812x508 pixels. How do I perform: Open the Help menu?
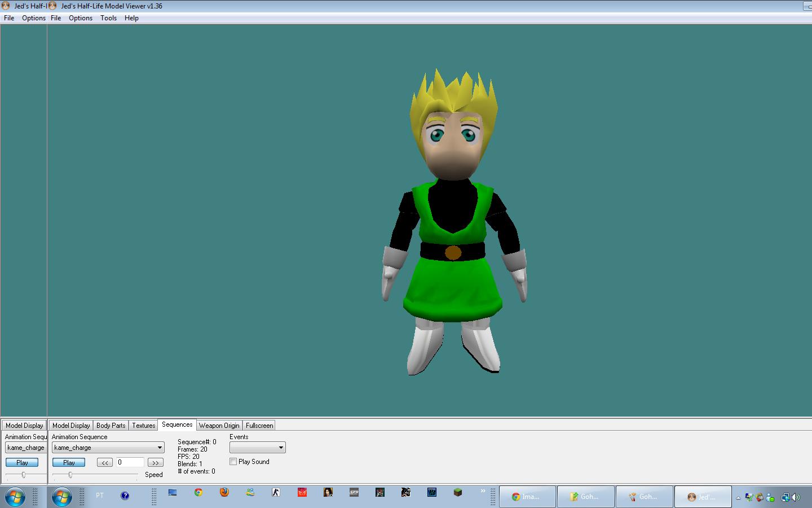[x=131, y=18]
